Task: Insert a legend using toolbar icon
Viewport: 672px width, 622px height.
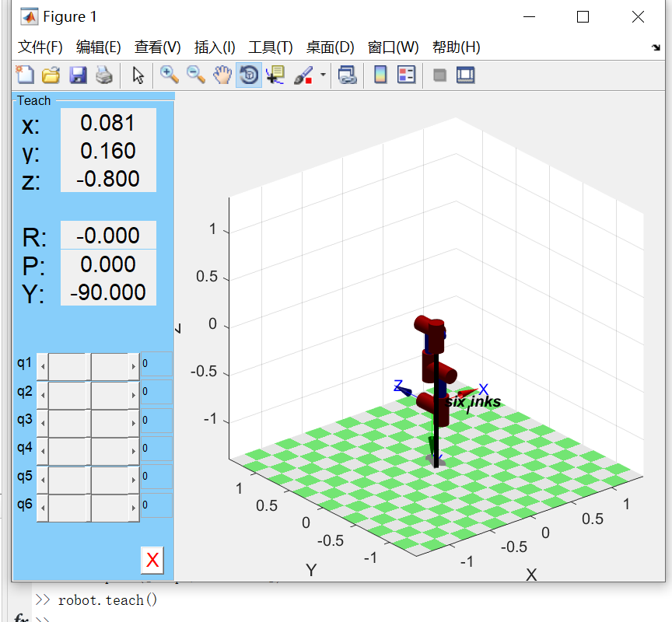Action: pos(406,75)
